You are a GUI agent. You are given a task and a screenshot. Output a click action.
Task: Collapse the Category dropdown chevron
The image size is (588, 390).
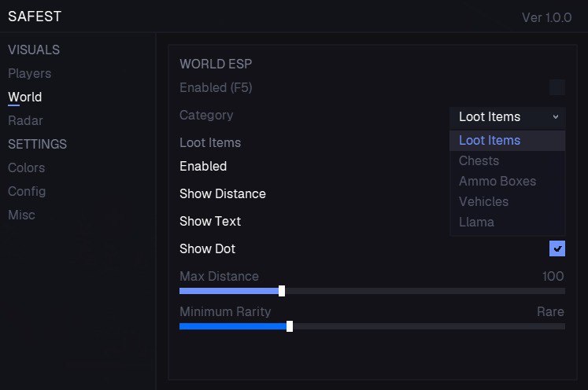[555, 116]
